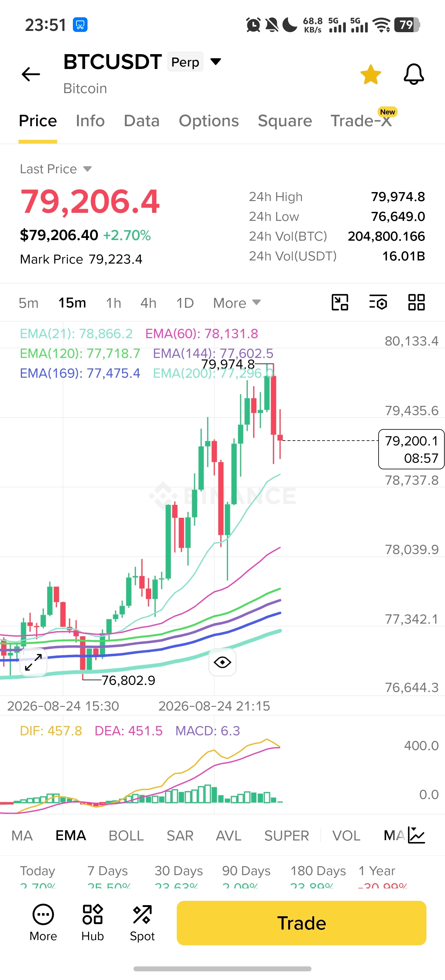Click the 30 Days performance label

[179, 871]
